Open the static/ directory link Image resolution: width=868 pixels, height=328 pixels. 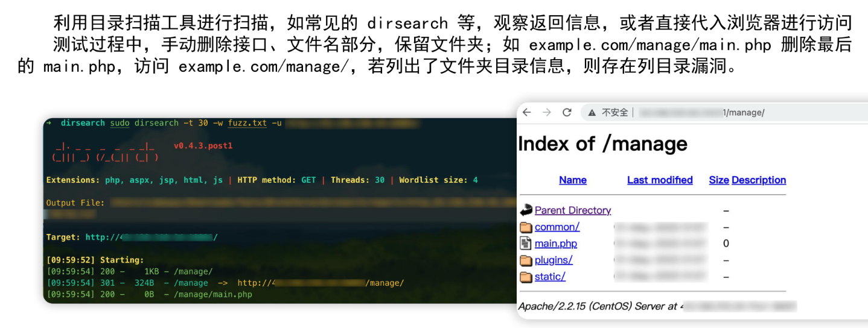[x=550, y=277]
